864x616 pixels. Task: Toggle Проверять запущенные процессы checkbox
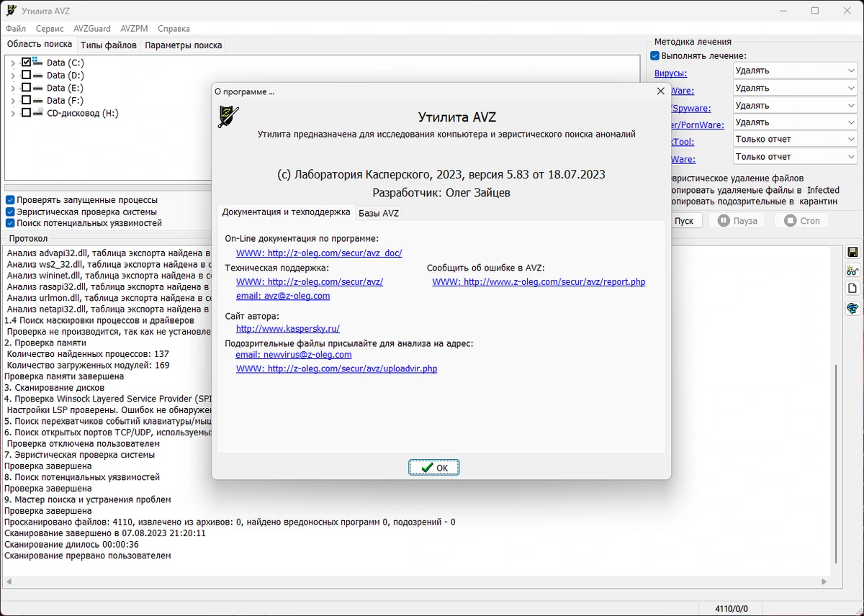pyautogui.click(x=10, y=200)
